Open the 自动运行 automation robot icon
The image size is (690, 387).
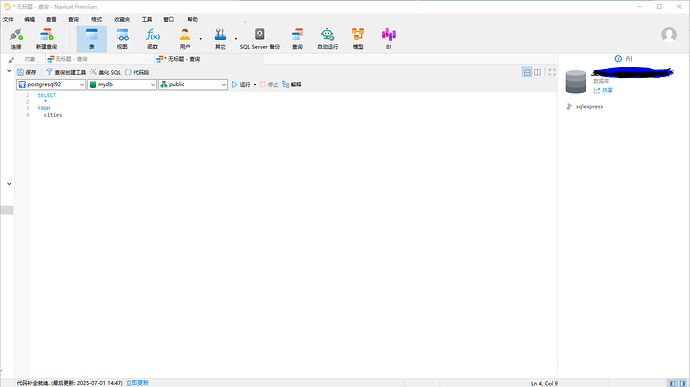(x=327, y=38)
